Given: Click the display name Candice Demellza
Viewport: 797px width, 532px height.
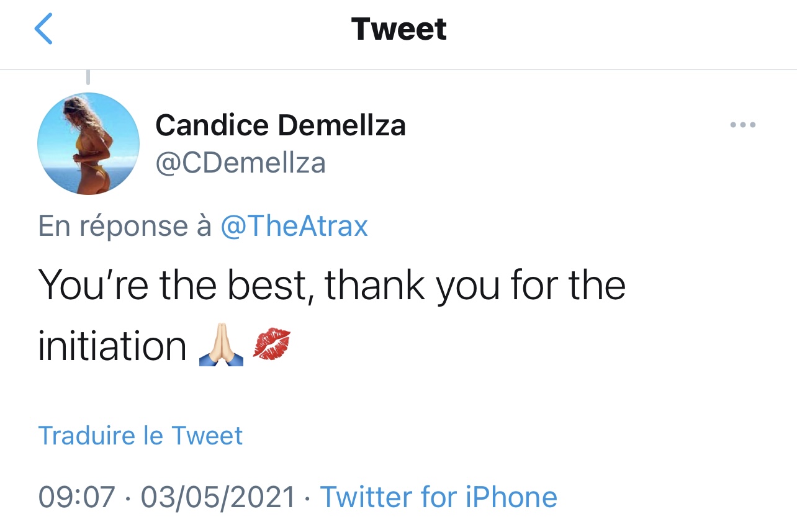Looking at the screenshot, I should 281,125.
